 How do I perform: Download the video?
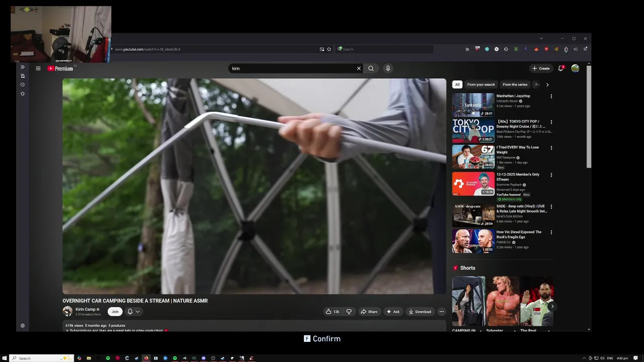pos(420,312)
